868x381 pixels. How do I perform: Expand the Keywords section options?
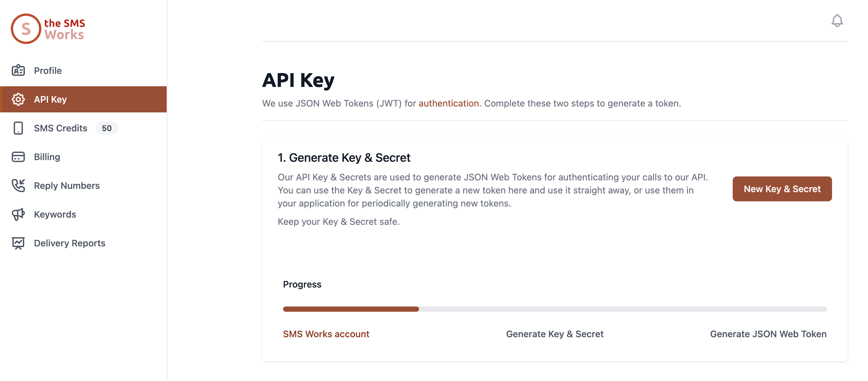pos(55,214)
